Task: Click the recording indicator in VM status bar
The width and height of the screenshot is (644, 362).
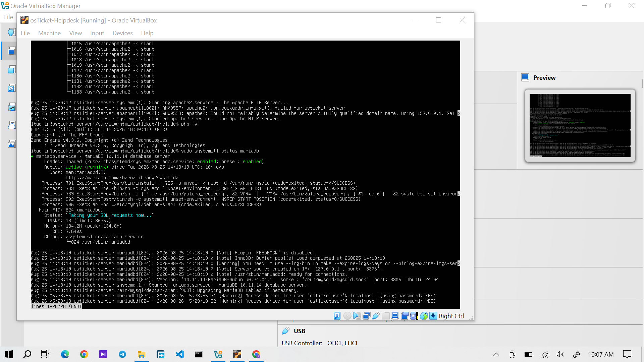Action: click(405, 316)
